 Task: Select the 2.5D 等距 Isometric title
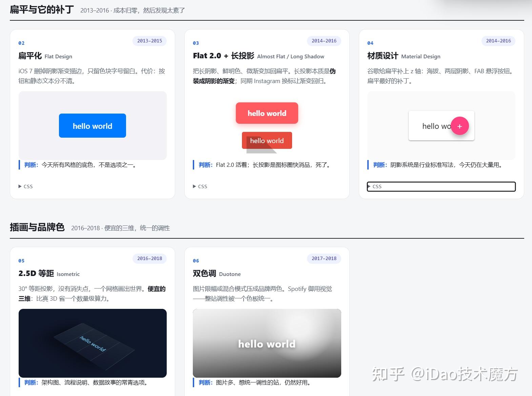pos(49,274)
